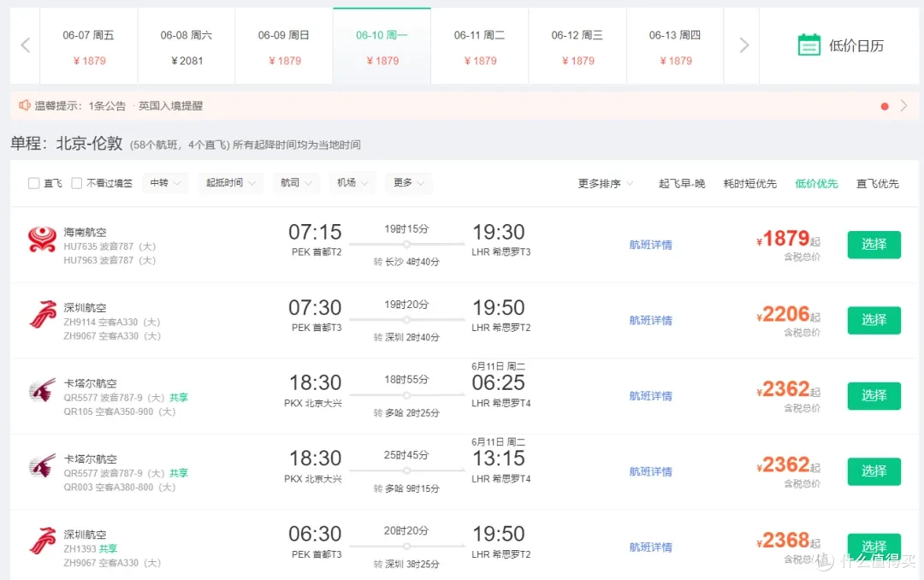Choose the ¥2206 Shenzhen Airlines flight
Image resolution: width=924 pixels, height=580 pixels.
874,320
